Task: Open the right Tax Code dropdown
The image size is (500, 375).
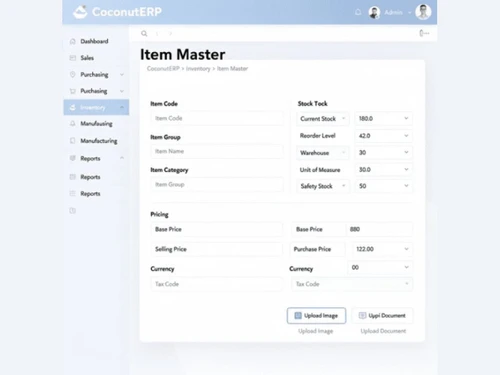Action: click(x=352, y=284)
